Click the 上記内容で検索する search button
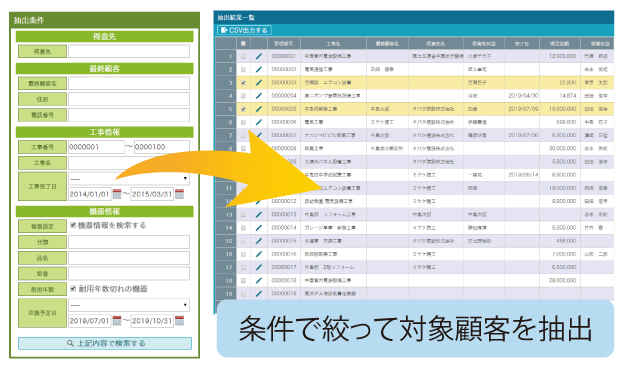This screenshot has height=372, width=625. point(105,343)
